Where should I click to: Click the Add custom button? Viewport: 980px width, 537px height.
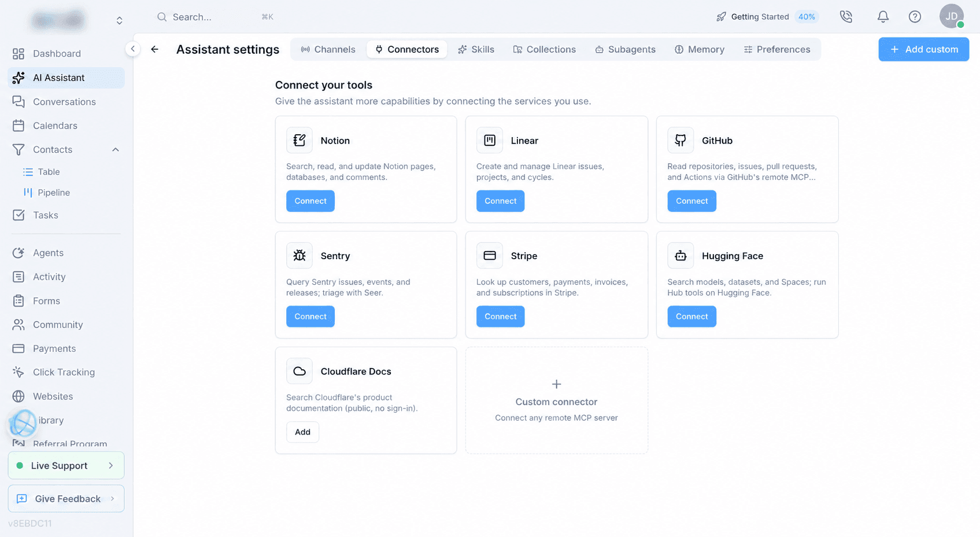pos(924,49)
